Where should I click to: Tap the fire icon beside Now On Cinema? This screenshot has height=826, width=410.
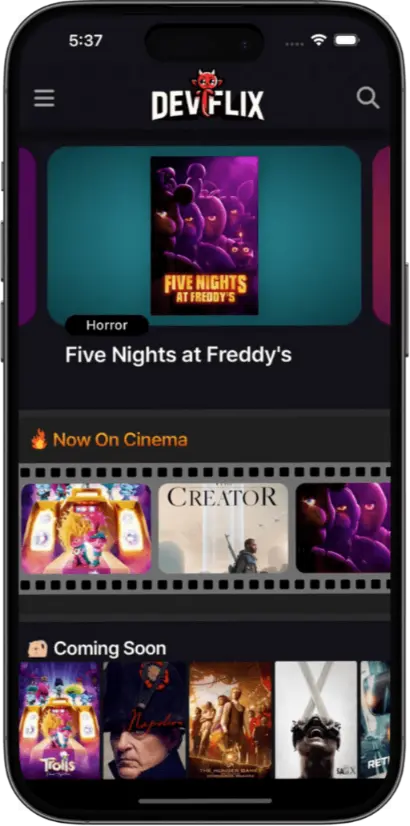point(39,439)
